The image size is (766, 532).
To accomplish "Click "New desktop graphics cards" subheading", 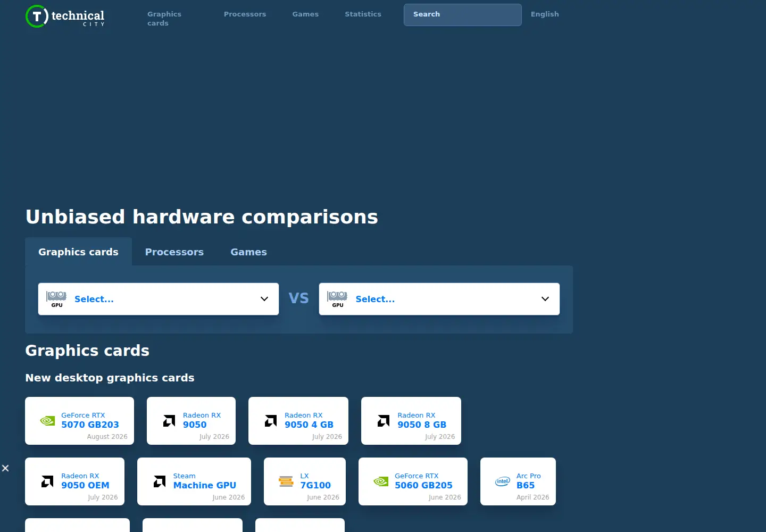I will pyautogui.click(x=110, y=378).
